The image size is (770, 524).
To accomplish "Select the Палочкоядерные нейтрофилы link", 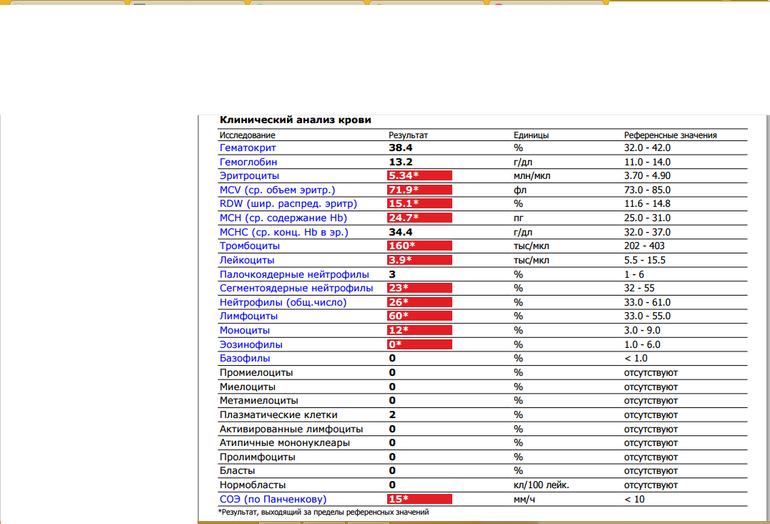I will coord(294,273).
